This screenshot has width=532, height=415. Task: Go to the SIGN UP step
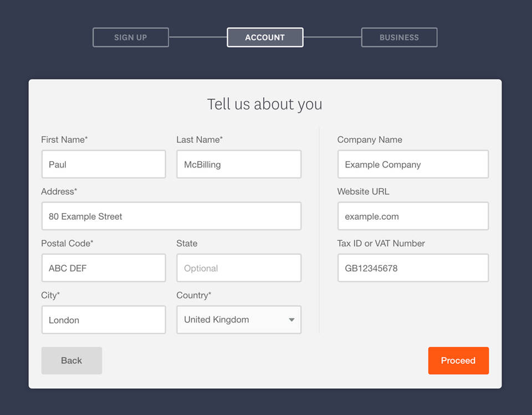131,38
